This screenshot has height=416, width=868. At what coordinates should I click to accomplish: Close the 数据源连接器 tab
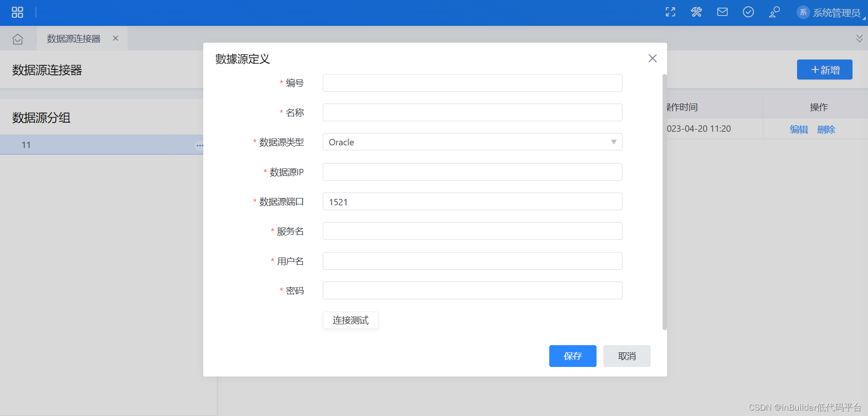point(115,38)
